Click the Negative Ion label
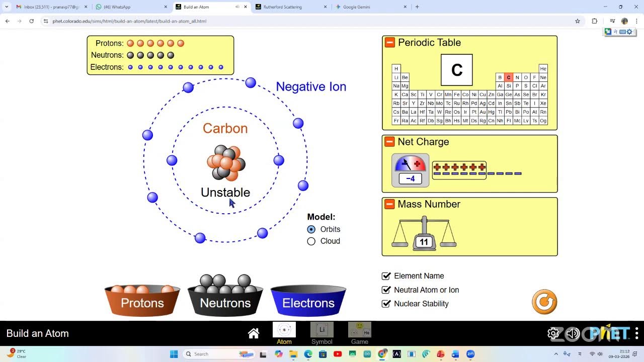 pos(311,86)
